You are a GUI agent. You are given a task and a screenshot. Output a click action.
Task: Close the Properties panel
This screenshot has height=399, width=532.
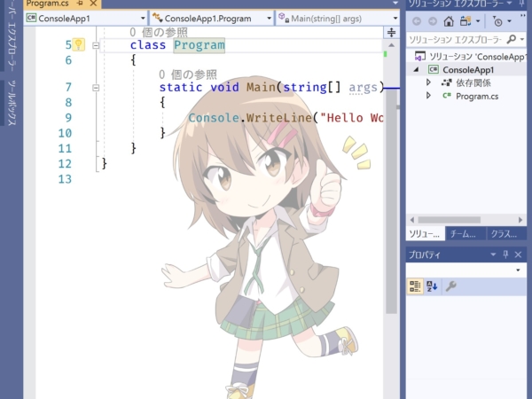(x=518, y=254)
